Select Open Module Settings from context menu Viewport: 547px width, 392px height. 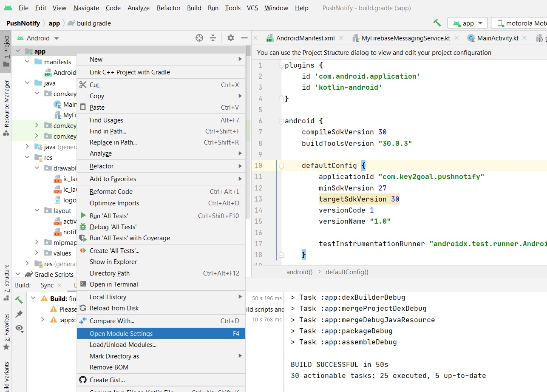click(x=121, y=334)
